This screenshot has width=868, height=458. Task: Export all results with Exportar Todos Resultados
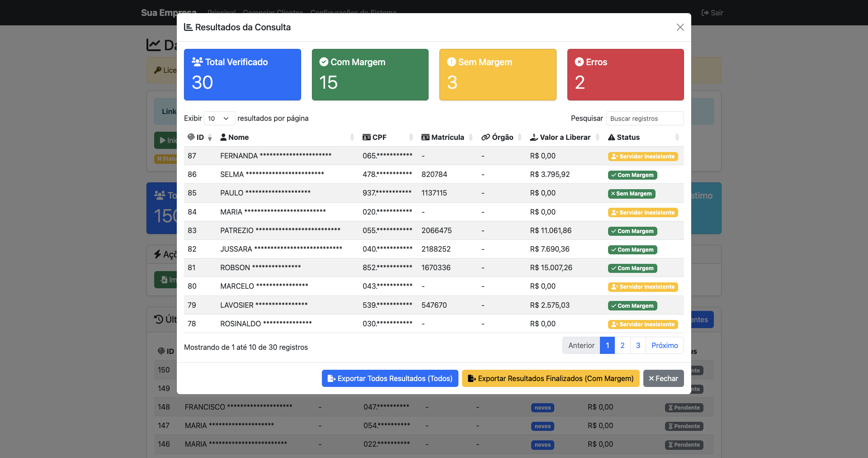390,378
